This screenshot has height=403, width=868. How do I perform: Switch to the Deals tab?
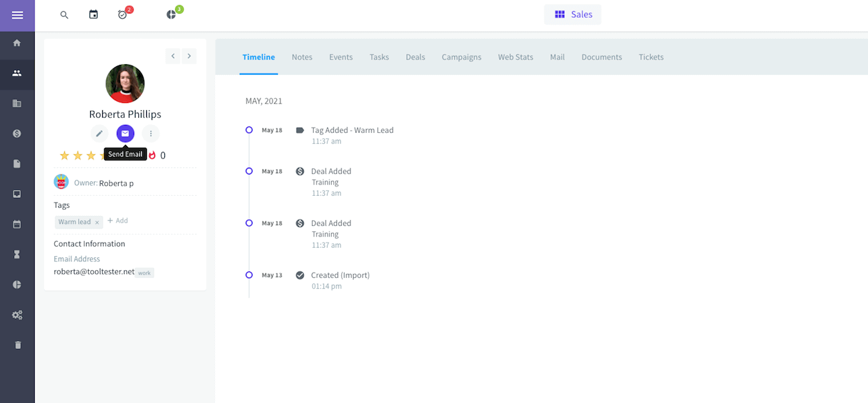(x=415, y=57)
